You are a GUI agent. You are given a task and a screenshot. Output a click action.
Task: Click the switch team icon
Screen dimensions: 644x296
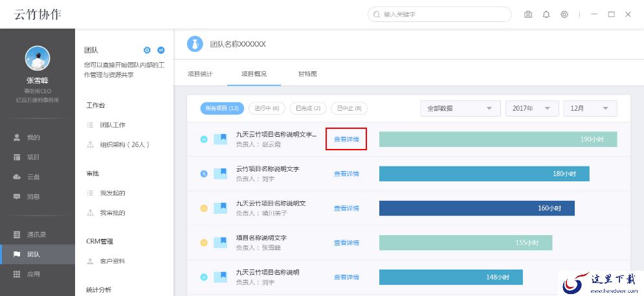click(x=161, y=50)
